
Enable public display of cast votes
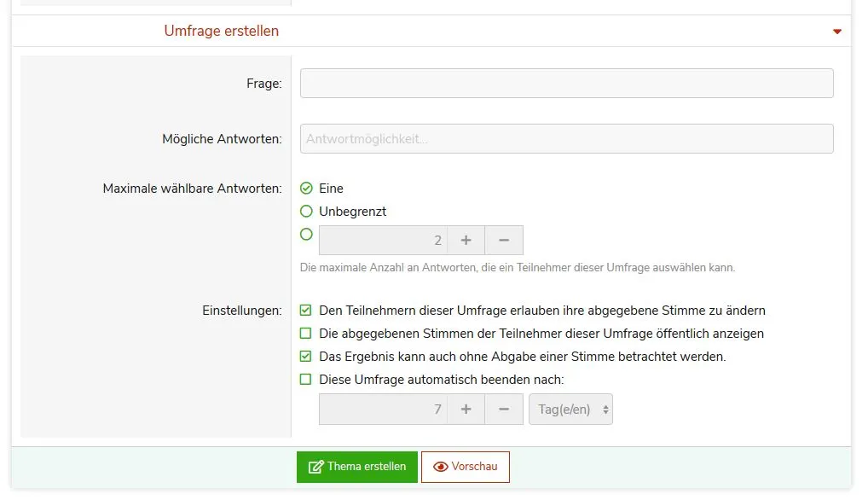(x=306, y=334)
